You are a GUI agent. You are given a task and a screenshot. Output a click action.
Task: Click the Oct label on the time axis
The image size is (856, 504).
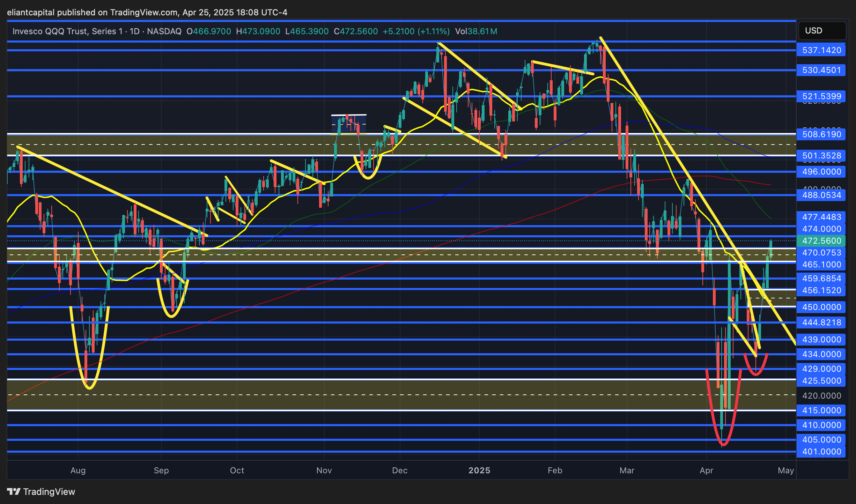pos(237,470)
